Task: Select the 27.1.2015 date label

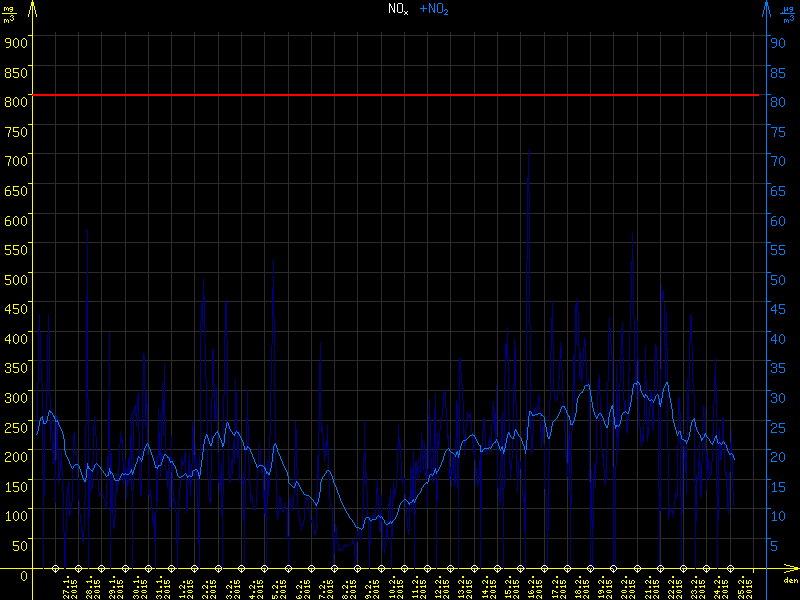Action: pos(67,587)
